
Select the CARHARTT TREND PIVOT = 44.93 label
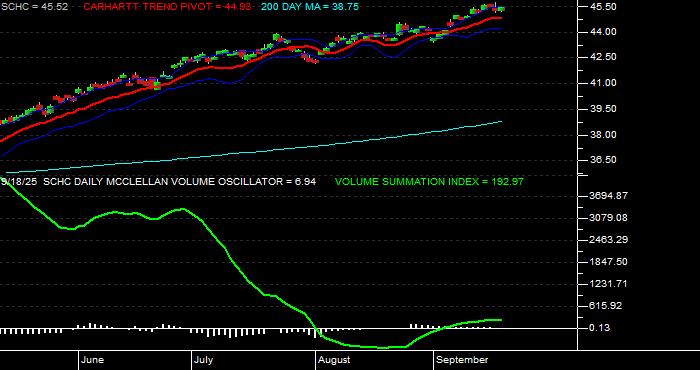click(167, 7)
